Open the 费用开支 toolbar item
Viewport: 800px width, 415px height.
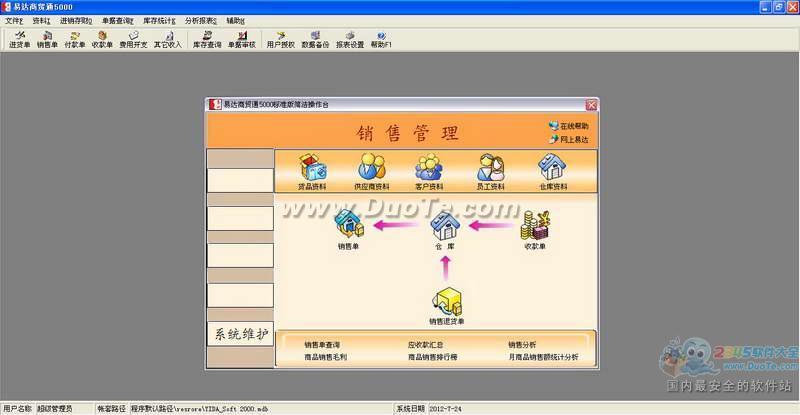(x=133, y=39)
